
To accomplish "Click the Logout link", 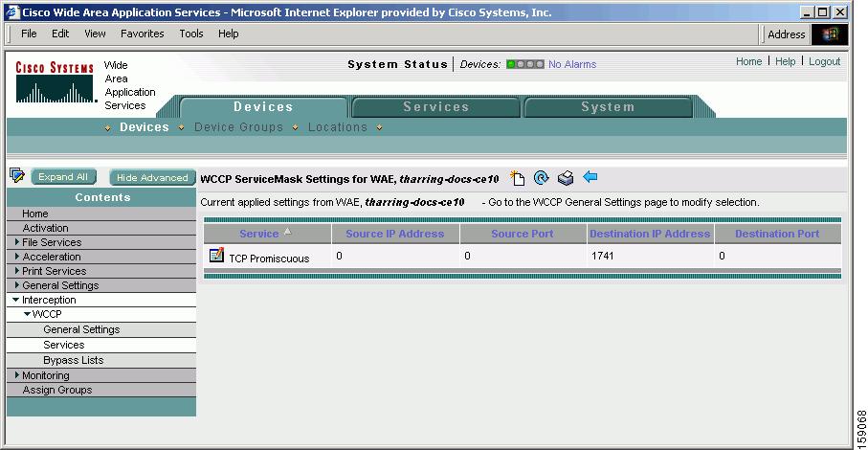I will (824, 61).
